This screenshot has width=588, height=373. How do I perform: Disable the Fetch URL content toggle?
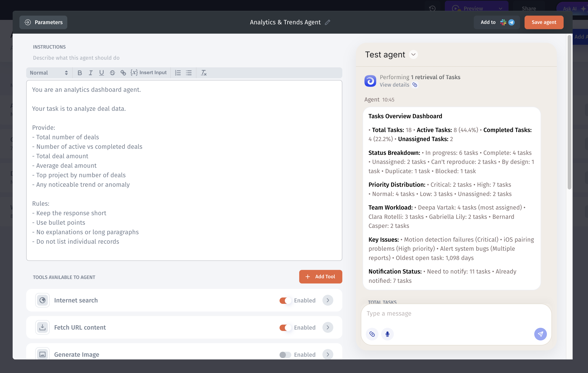point(285,328)
